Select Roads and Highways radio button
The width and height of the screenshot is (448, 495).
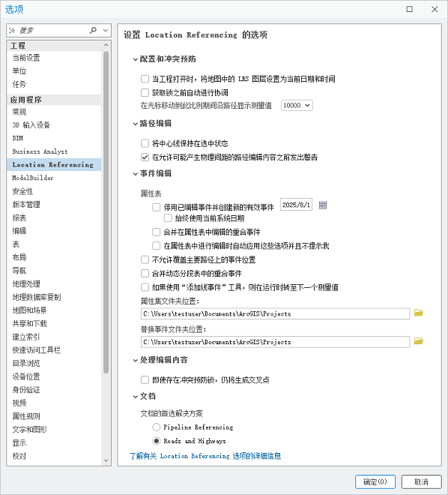[157, 441]
